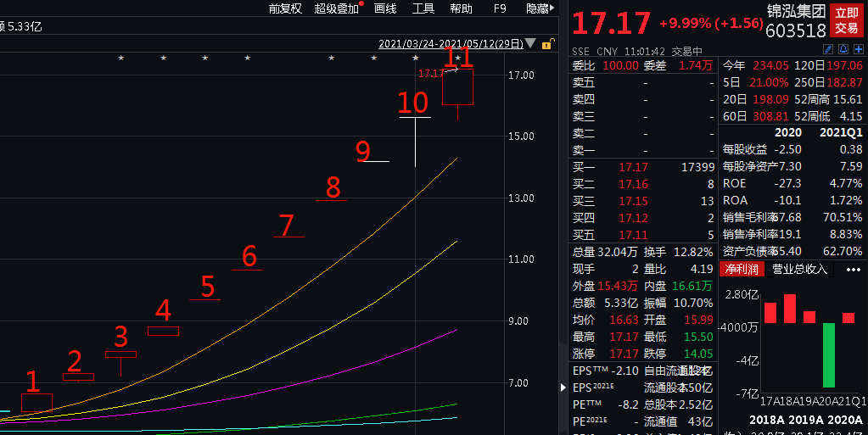Expand the side panel arrow beside PE
This screenshot has height=435, width=868.
point(563,388)
